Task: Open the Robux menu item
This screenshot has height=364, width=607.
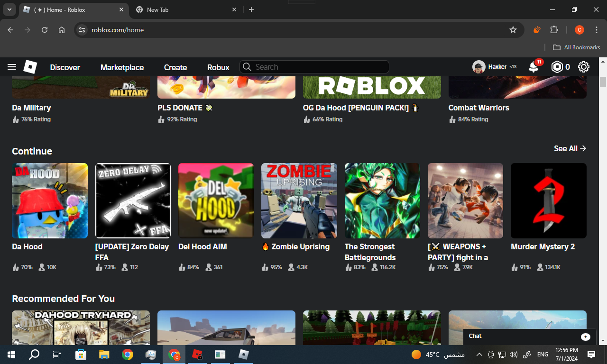Action: 218,67
